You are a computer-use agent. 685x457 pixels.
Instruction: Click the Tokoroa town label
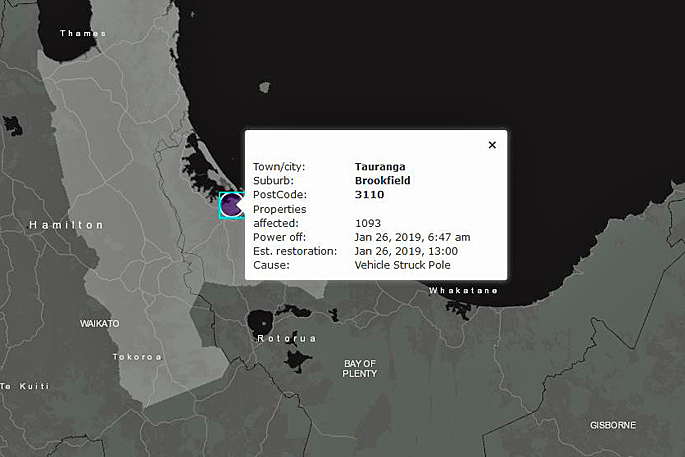tap(137, 357)
